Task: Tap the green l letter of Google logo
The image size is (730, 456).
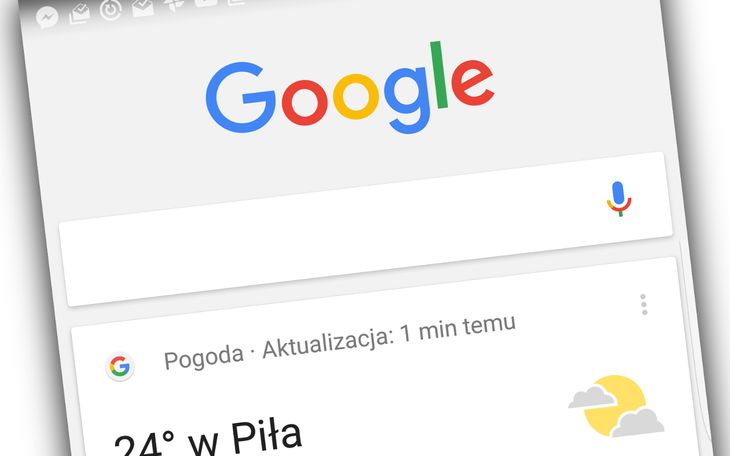Action: pyautogui.click(x=439, y=75)
